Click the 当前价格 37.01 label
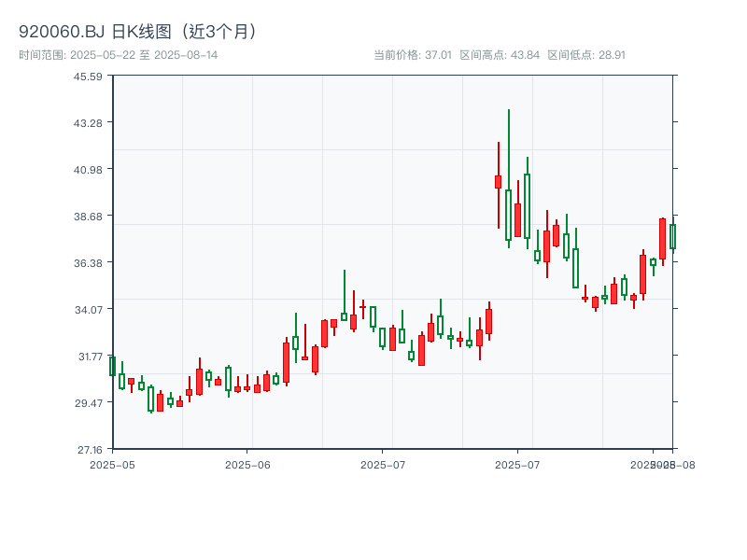Viewport: 747px width, 560px height. (x=412, y=55)
